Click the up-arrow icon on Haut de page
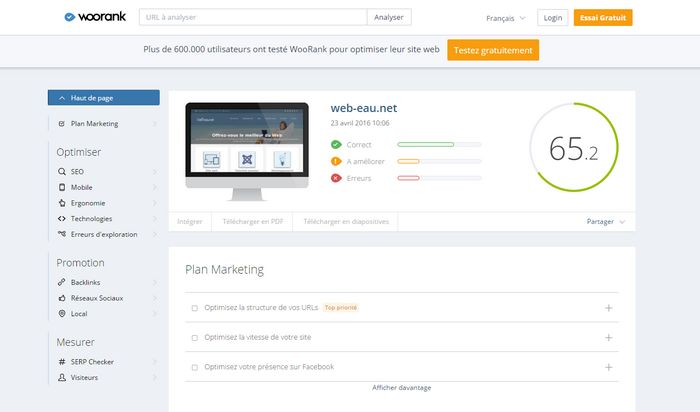The height and width of the screenshot is (412, 700). pos(62,98)
